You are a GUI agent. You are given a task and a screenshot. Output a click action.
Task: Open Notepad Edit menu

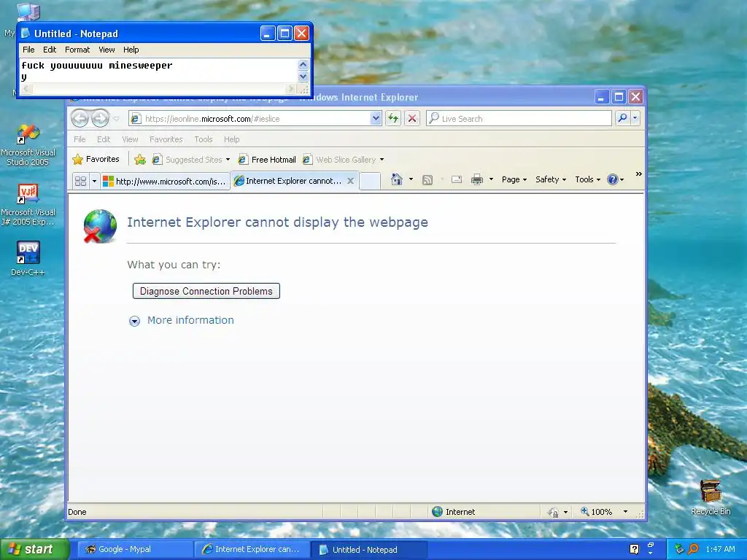50,50
